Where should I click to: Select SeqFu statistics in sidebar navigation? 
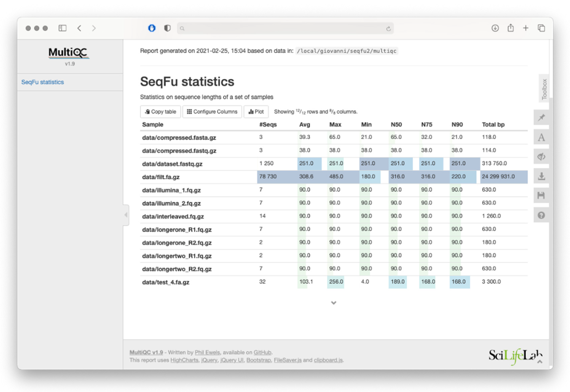tap(42, 82)
